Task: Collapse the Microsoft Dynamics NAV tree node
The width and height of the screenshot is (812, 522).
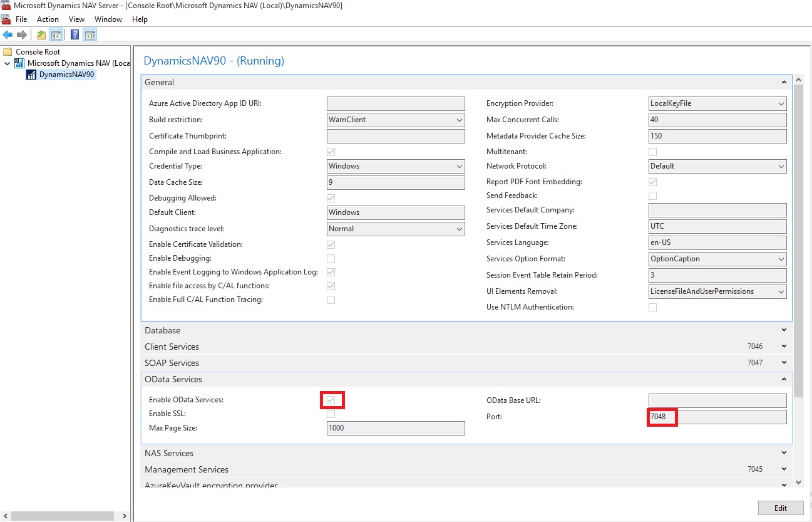Action: pyautogui.click(x=7, y=63)
